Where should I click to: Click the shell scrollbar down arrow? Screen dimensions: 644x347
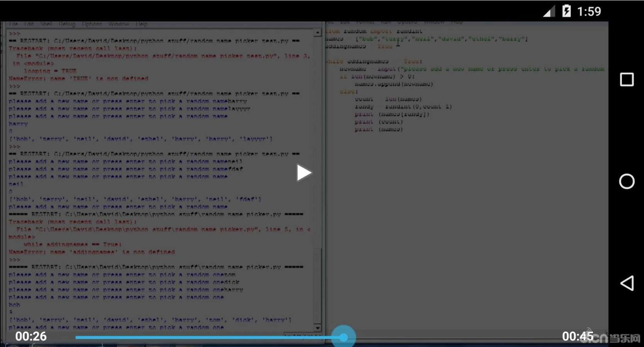(x=318, y=328)
